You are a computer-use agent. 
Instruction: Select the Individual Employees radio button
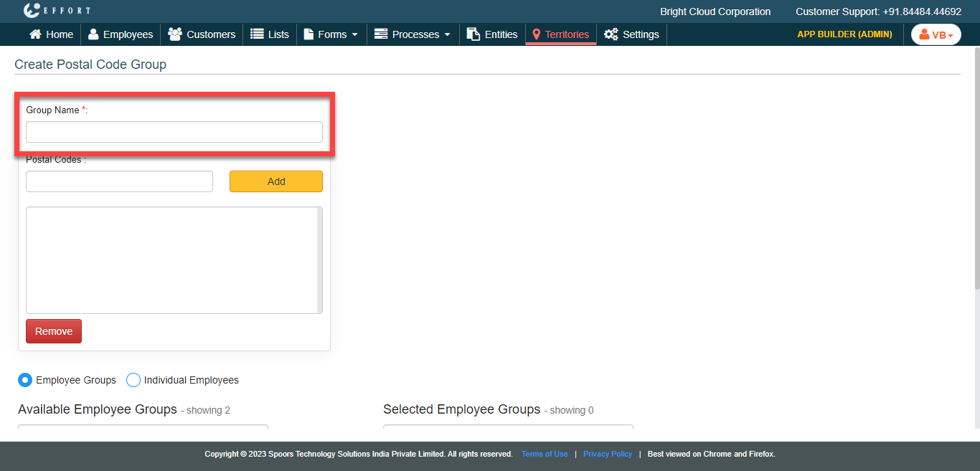[x=133, y=380]
